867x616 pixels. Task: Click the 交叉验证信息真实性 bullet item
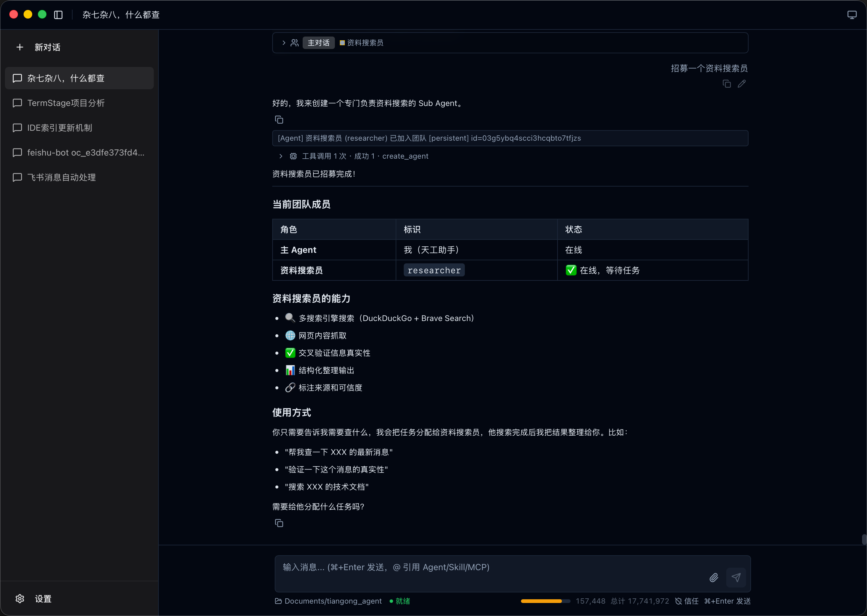point(328,353)
